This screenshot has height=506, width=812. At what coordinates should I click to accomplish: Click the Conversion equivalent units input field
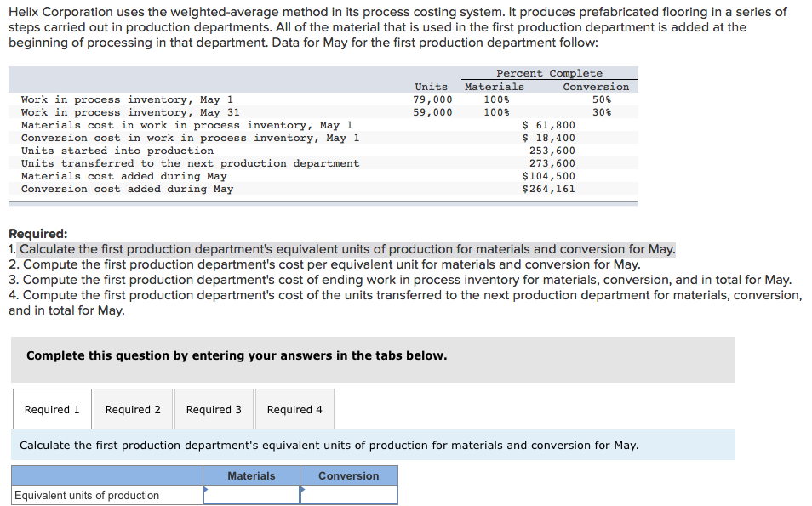349,494
